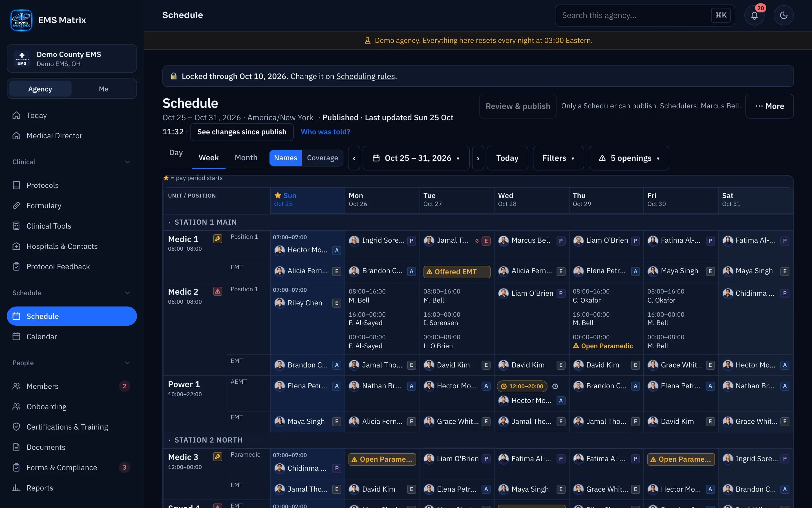Viewport: 812px width, 508px height.
Task: Open the Oct 25 – 31, 2026 date picker
Action: click(x=416, y=158)
